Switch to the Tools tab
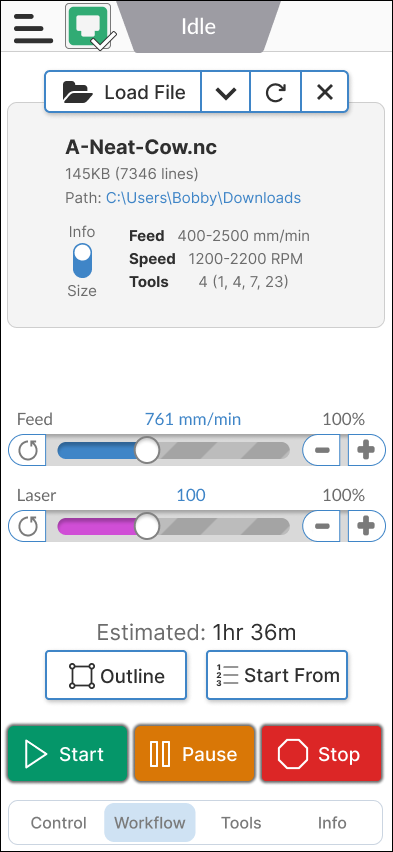 241,823
